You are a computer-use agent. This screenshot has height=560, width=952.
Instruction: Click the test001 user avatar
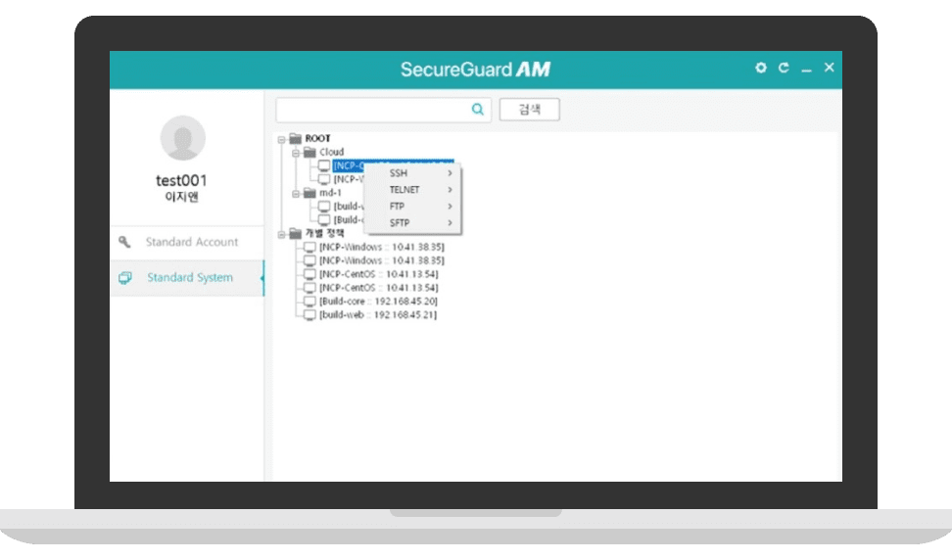tap(183, 138)
